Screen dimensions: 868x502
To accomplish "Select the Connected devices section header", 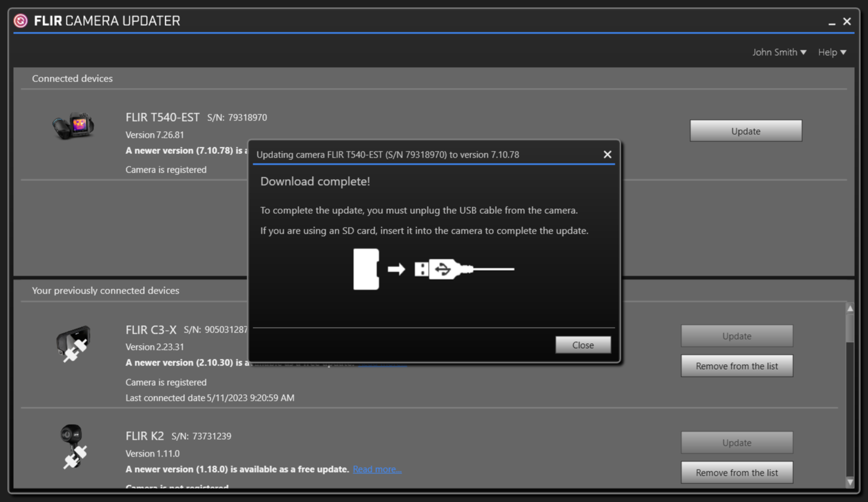I will pos(72,78).
